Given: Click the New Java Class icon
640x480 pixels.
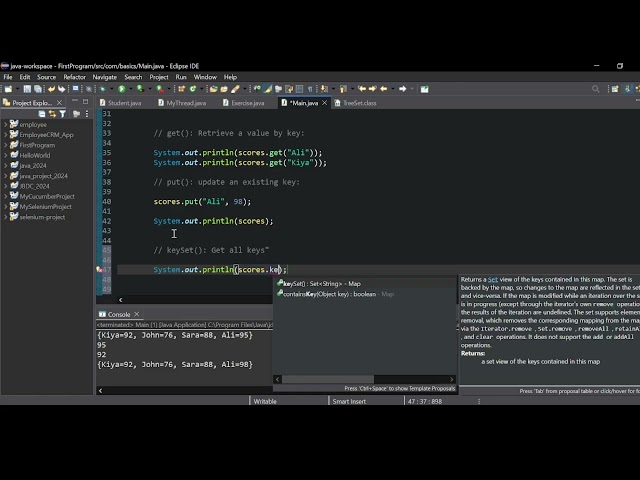Looking at the screenshot, I should 193,89.
